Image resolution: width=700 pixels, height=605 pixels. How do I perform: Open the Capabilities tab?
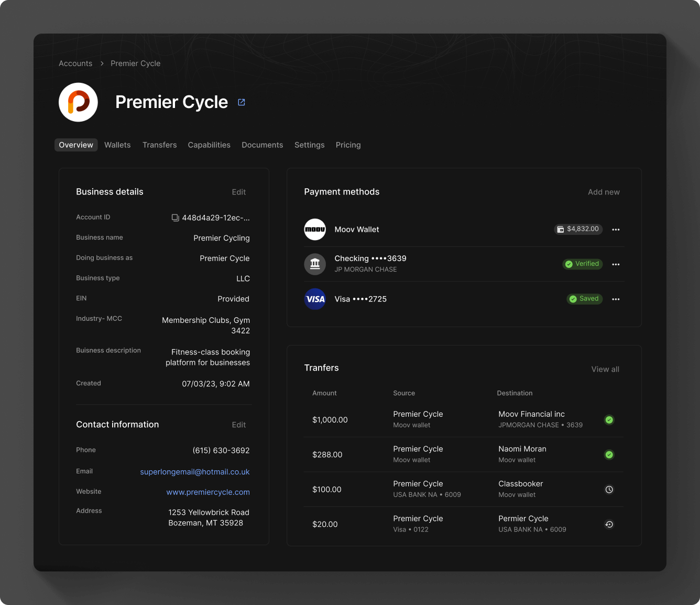(x=209, y=145)
